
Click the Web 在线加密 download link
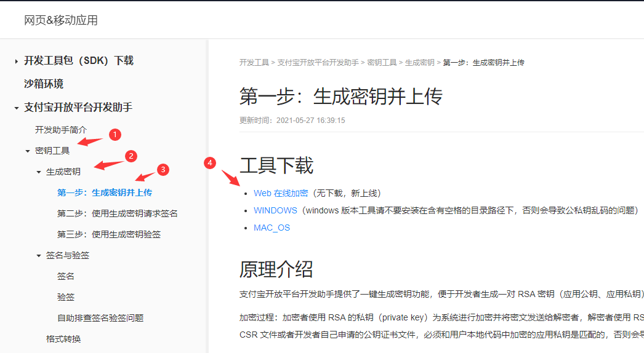coord(280,193)
